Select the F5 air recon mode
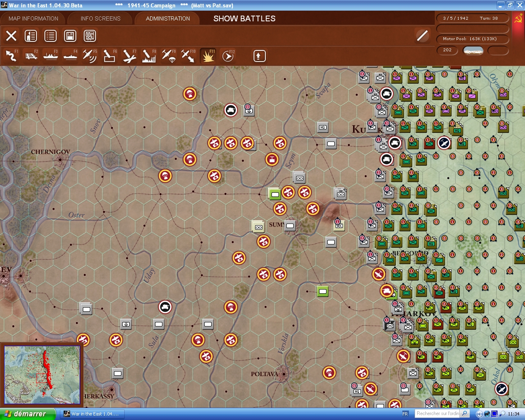This screenshot has width=525, height=420. [90, 56]
